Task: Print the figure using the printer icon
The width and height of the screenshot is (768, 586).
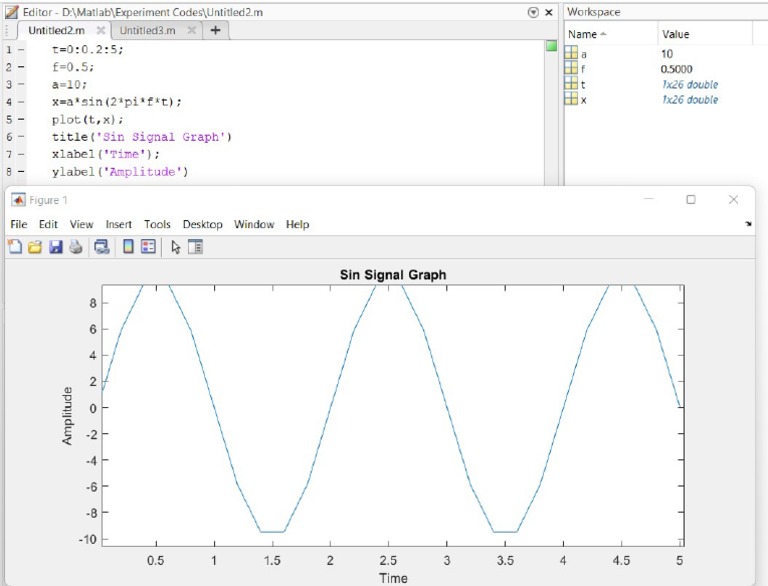Action: click(x=76, y=247)
